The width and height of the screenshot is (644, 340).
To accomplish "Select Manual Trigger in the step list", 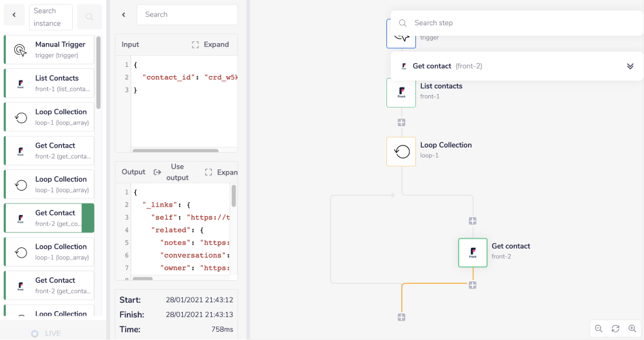I will [49, 50].
